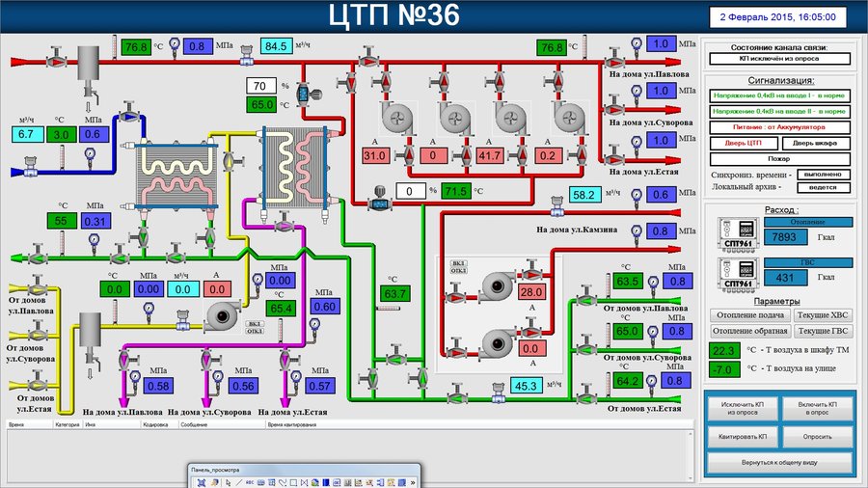Click the Категория column header in alarm list
Screen dimensions: 868x488
pyautogui.click(x=67, y=423)
